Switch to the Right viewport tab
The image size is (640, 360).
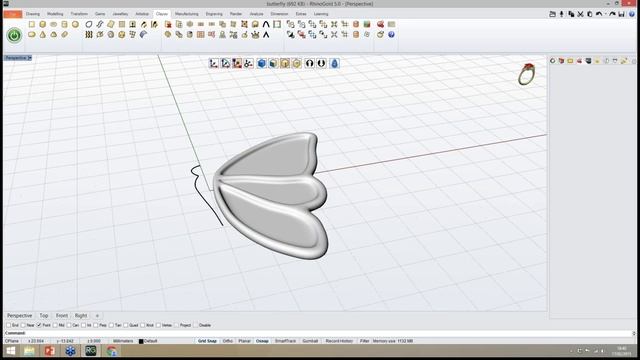point(81,316)
